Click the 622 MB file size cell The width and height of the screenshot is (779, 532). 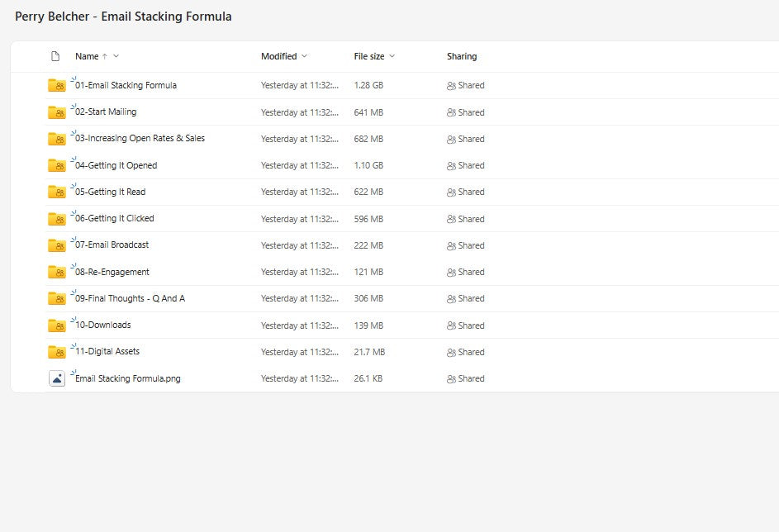(368, 192)
